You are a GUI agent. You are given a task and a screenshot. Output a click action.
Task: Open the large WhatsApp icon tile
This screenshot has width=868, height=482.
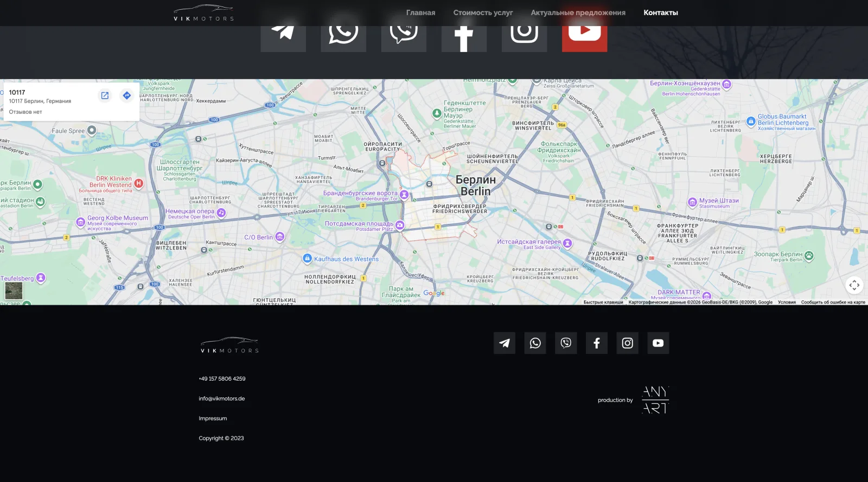pyautogui.click(x=343, y=39)
